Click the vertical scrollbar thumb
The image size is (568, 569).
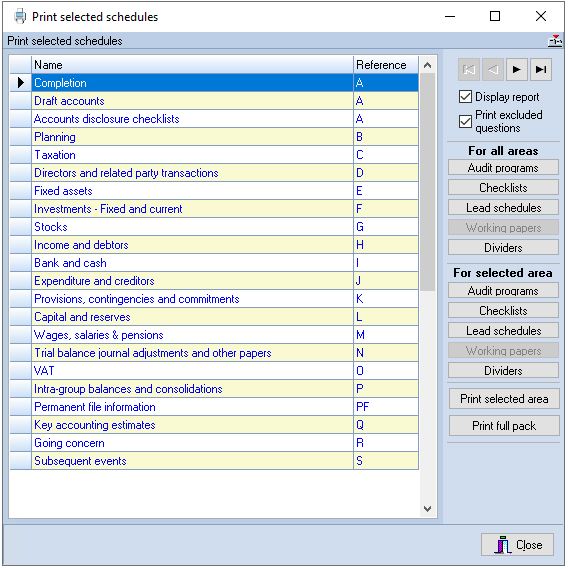pos(428,181)
